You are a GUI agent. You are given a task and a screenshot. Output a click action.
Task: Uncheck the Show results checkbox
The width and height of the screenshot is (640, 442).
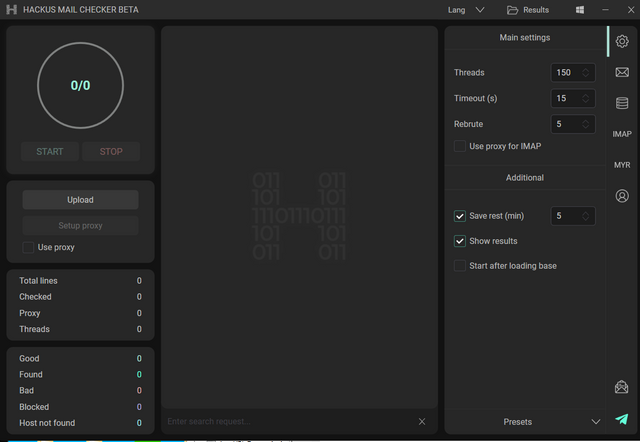point(460,241)
